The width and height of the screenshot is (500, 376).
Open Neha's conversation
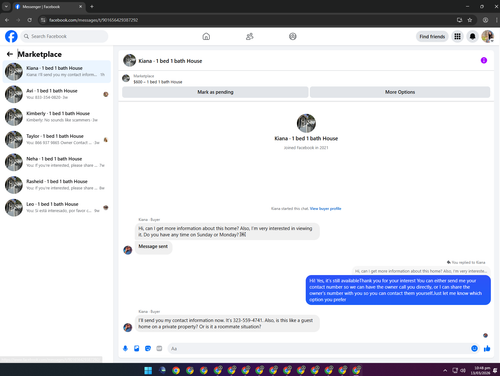click(57, 162)
